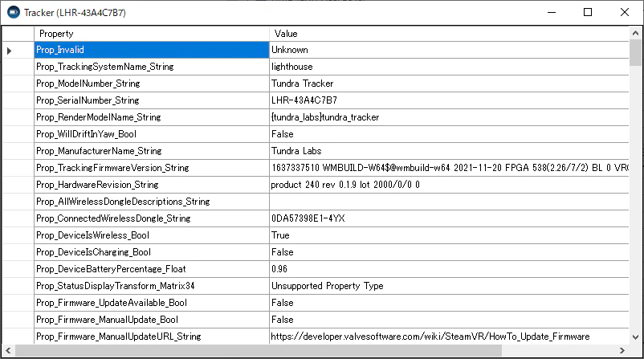Select the Unknown value cell
644x359 pixels.
[449, 50]
